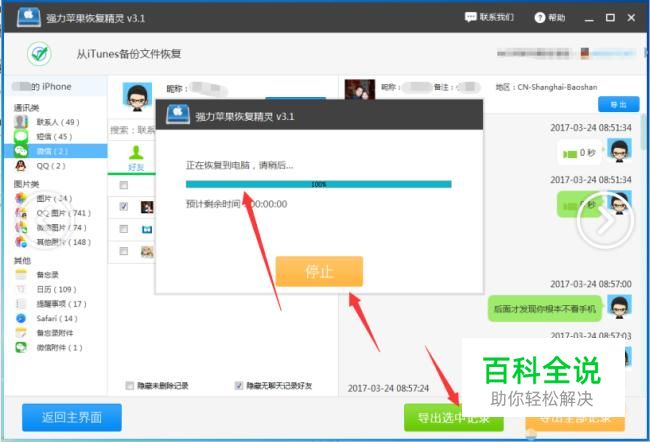Open the QQ图片 (741) icon
The width and height of the screenshot is (650, 442).
tap(21, 213)
